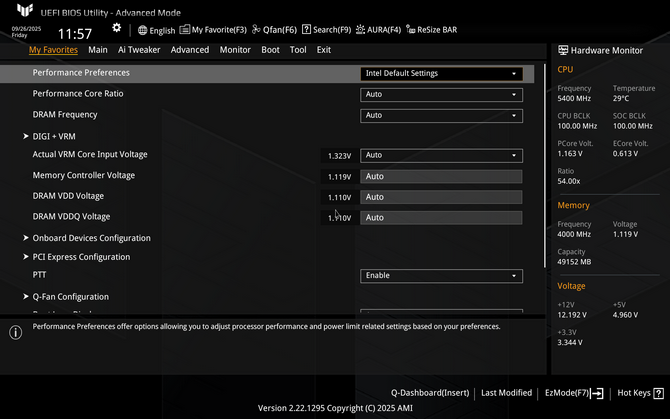Screen dimensions: 670x419
Task: Open Performance Preferences dropdown
Action: tap(441, 73)
